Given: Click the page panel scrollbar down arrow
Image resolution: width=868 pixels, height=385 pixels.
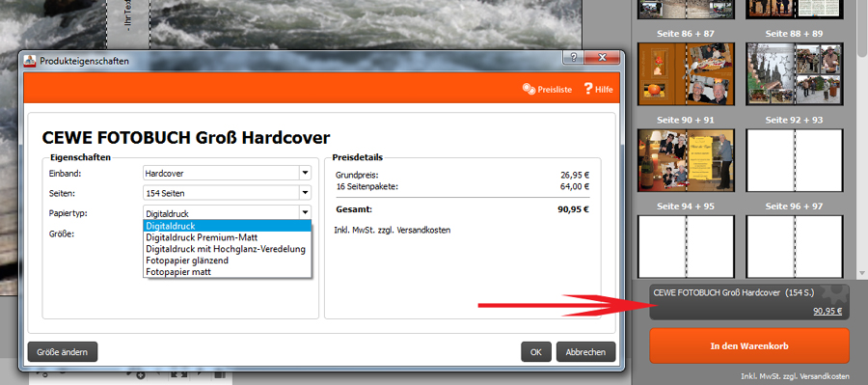Looking at the screenshot, I should coord(862,274).
